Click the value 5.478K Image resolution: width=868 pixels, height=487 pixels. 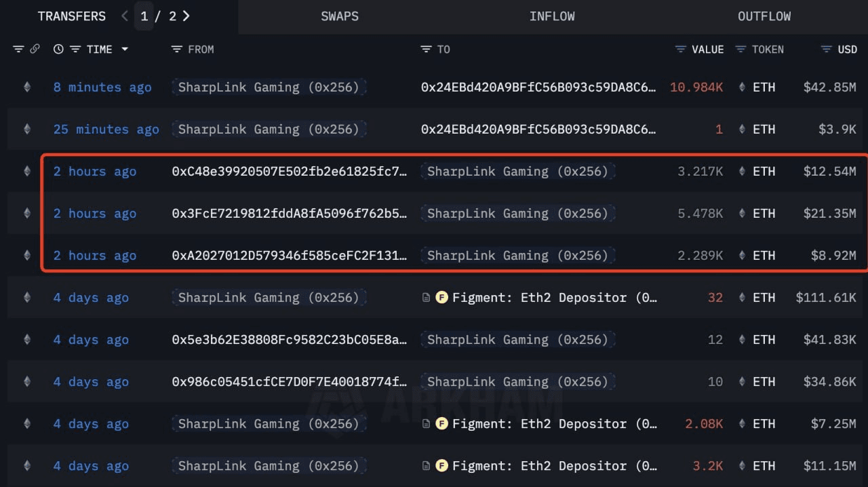[x=701, y=213]
